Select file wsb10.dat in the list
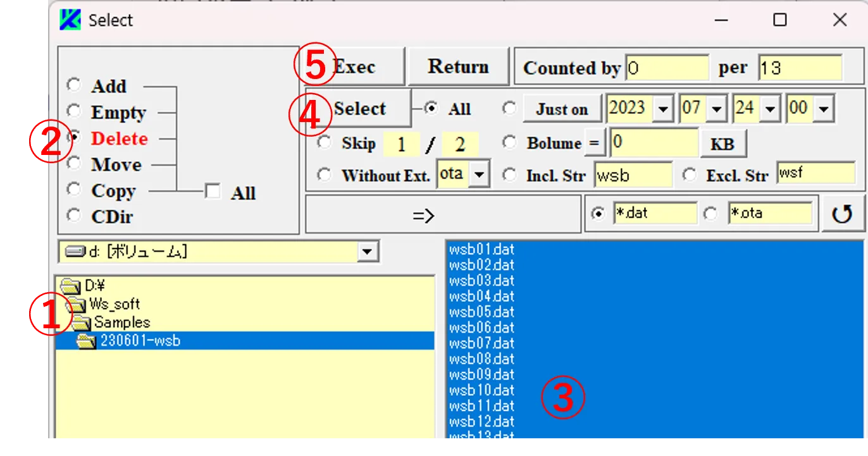This screenshot has height=456, width=868. [x=654, y=390]
